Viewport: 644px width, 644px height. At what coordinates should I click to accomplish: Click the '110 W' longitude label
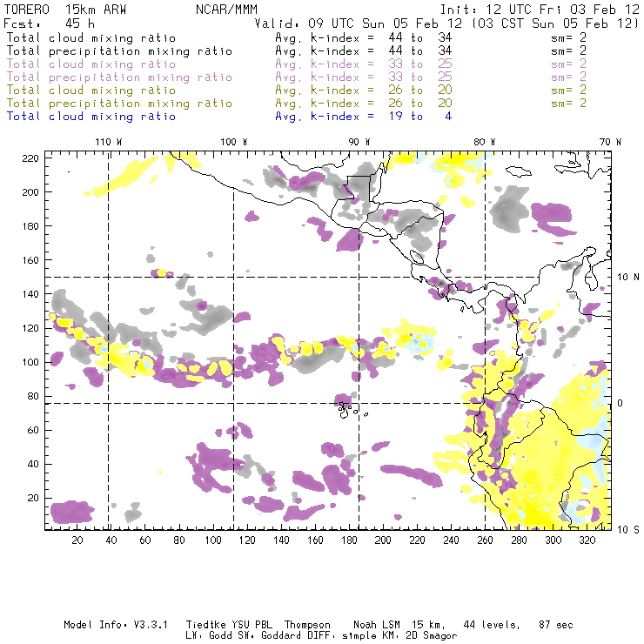click(109, 142)
